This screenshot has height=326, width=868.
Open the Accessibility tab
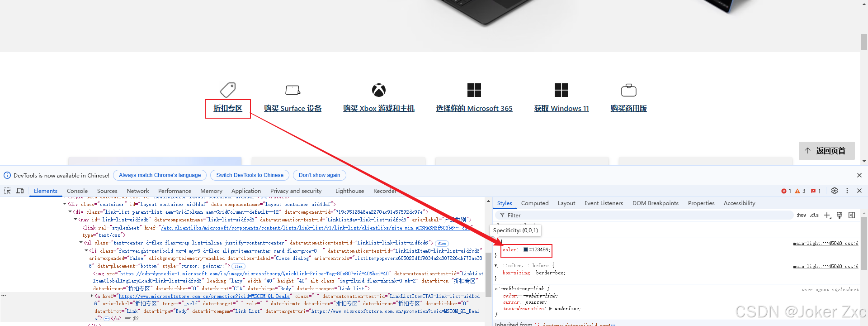click(x=739, y=203)
